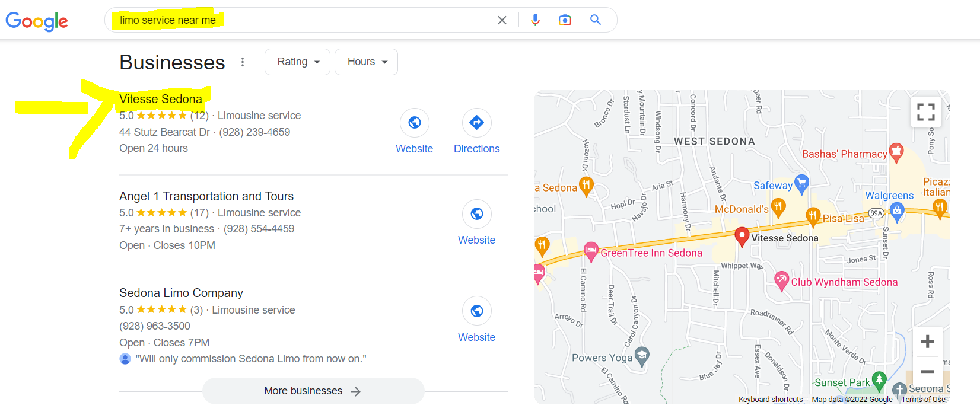Open Angel 1 Transportation and Tours listing
This screenshot has width=980, height=418.
click(206, 196)
